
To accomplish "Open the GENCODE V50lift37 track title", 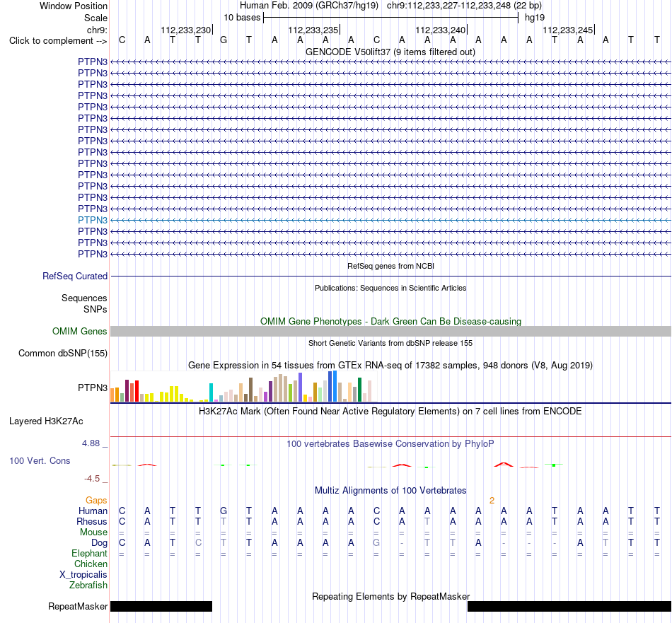I will click(390, 52).
